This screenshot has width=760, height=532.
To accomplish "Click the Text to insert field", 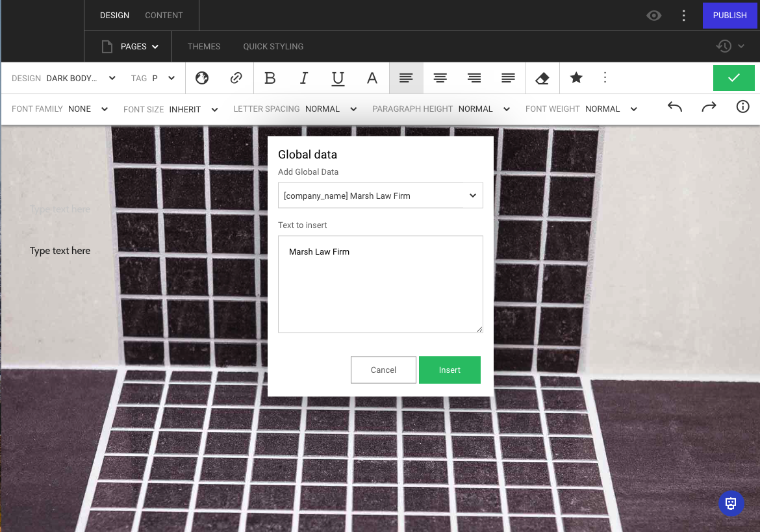I will pyautogui.click(x=380, y=284).
